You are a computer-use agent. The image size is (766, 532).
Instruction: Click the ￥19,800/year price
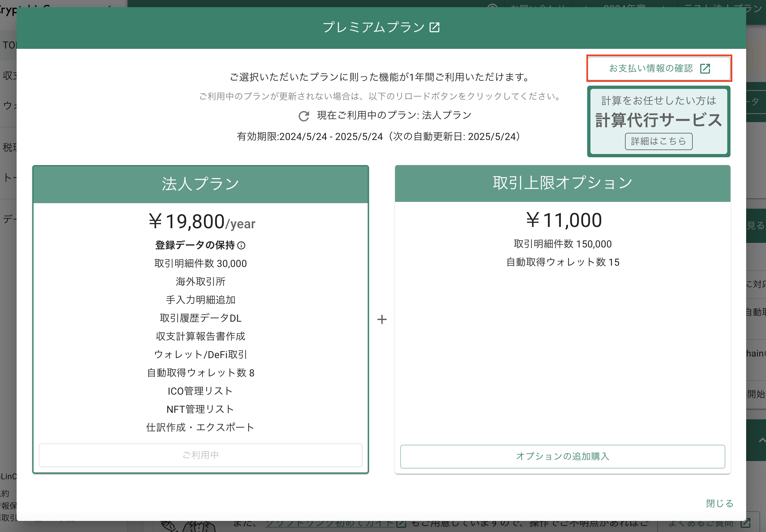(202, 222)
